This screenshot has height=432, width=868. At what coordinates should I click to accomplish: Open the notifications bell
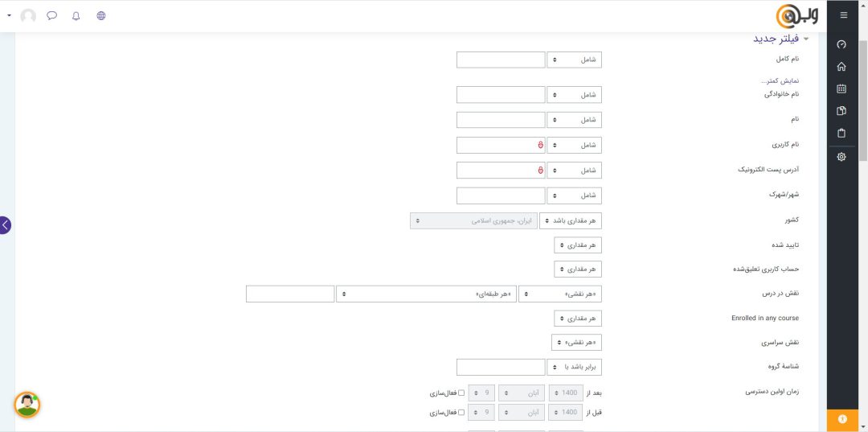click(x=76, y=15)
